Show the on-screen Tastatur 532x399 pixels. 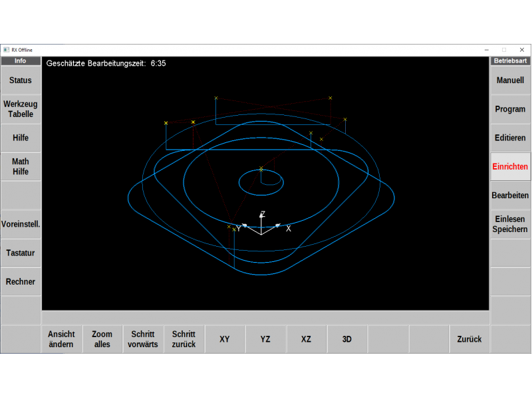tap(21, 253)
